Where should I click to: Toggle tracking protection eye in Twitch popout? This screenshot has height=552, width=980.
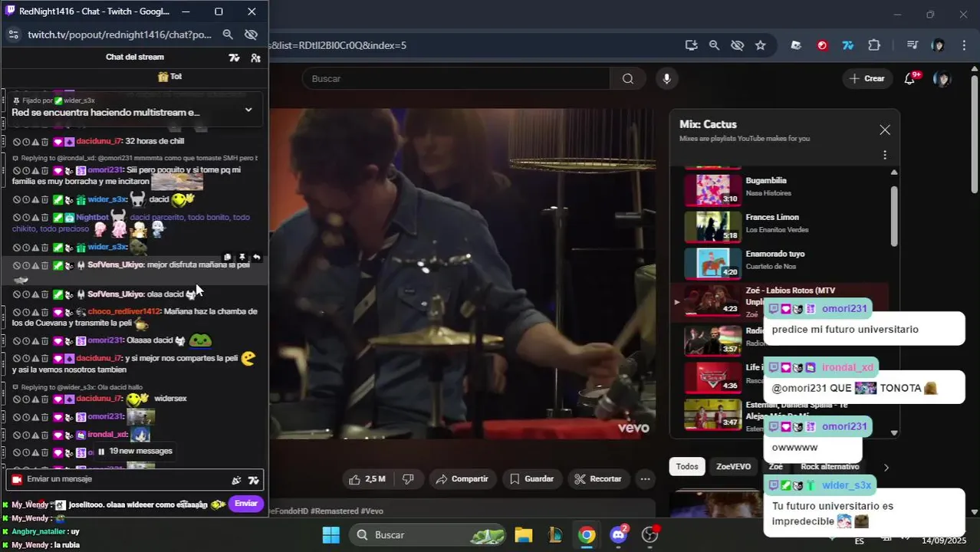(x=251, y=34)
